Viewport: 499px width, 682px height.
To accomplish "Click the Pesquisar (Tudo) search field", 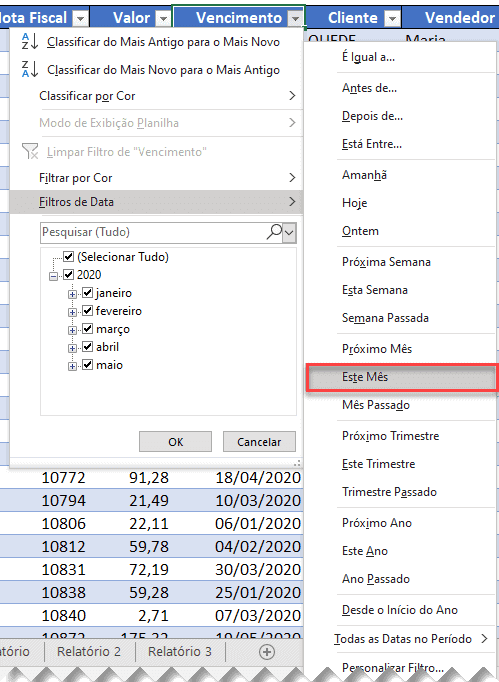I will tap(153, 232).
